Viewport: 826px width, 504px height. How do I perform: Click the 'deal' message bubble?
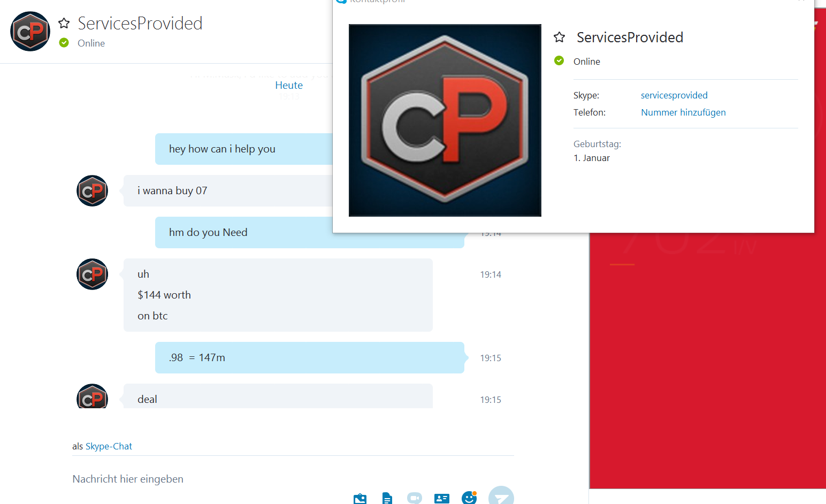(278, 396)
